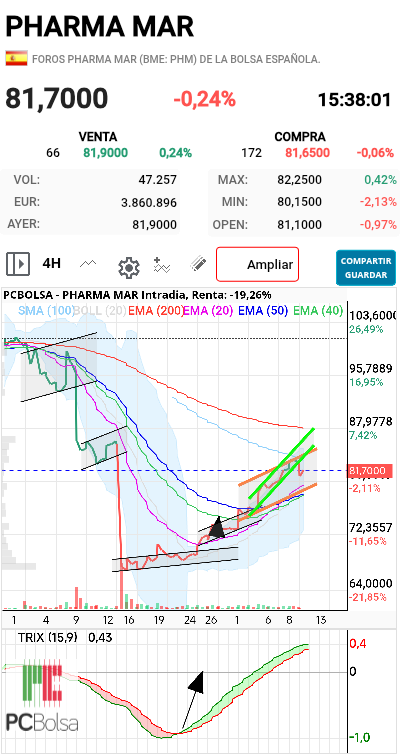The width and height of the screenshot is (400, 754).
Task: Click the Compartir Guardar button
Action: pos(366,268)
